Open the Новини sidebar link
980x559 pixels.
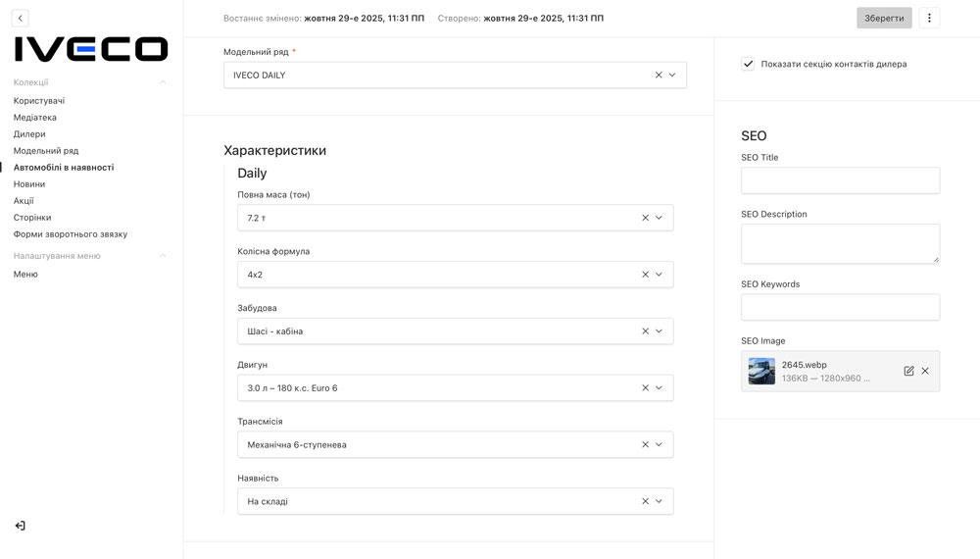point(29,184)
